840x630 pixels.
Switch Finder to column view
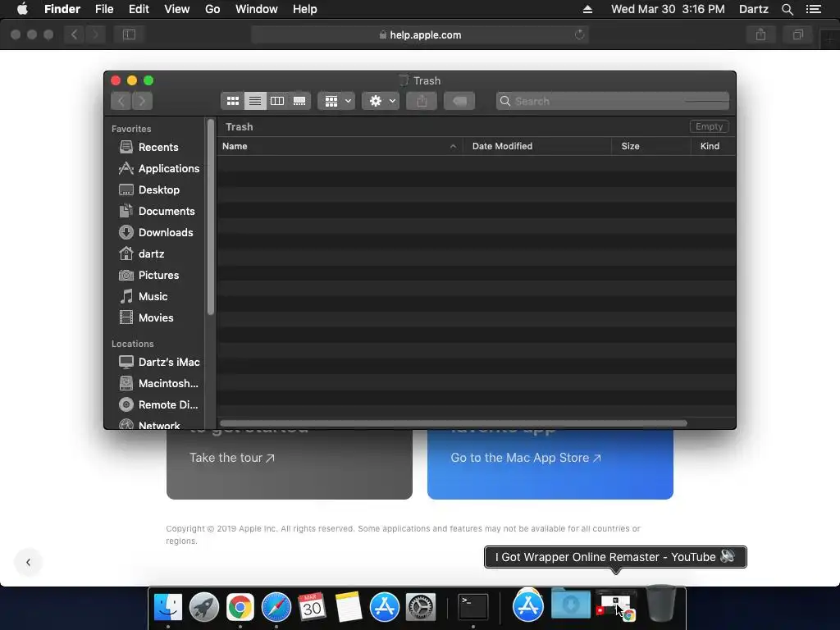pos(277,101)
